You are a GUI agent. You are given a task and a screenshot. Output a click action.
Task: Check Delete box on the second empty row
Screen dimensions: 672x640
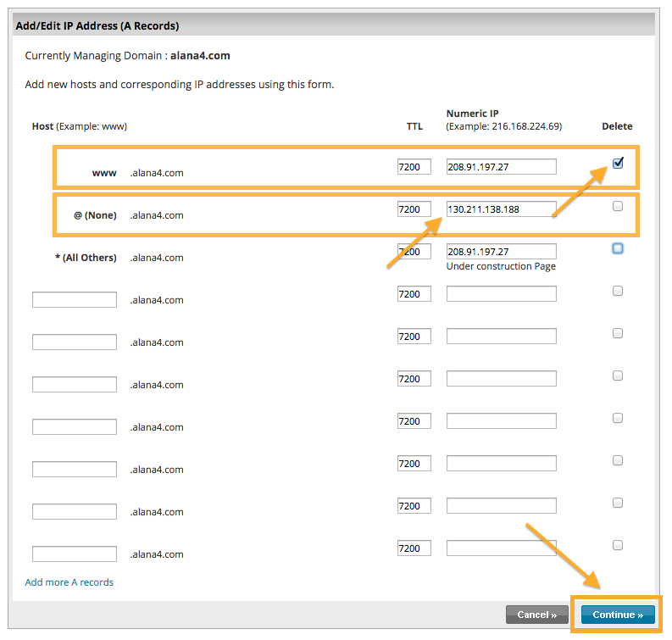coord(618,333)
